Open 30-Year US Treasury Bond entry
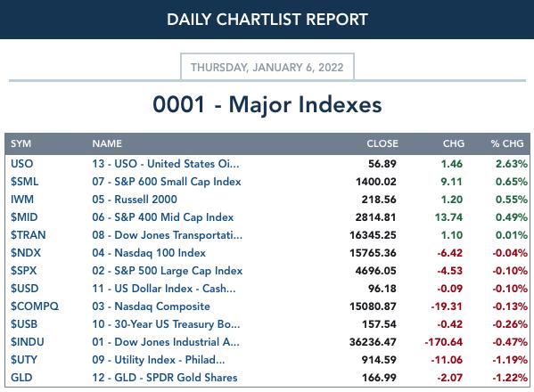Viewport: 534px width, 392px height. [166, 324]
